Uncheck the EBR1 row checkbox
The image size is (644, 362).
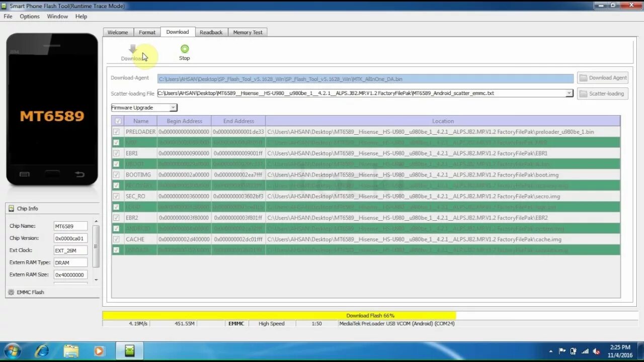[117, 153]
